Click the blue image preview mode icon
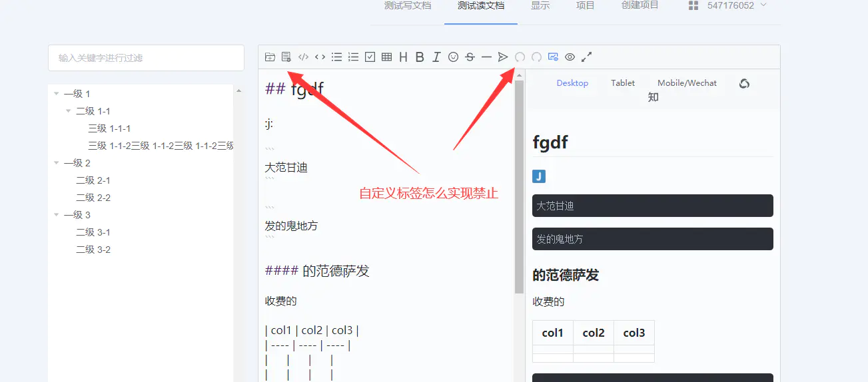Image resolution: width=868 pixels, height=382 pixels. pyautogui.click(x=553, y=57)
